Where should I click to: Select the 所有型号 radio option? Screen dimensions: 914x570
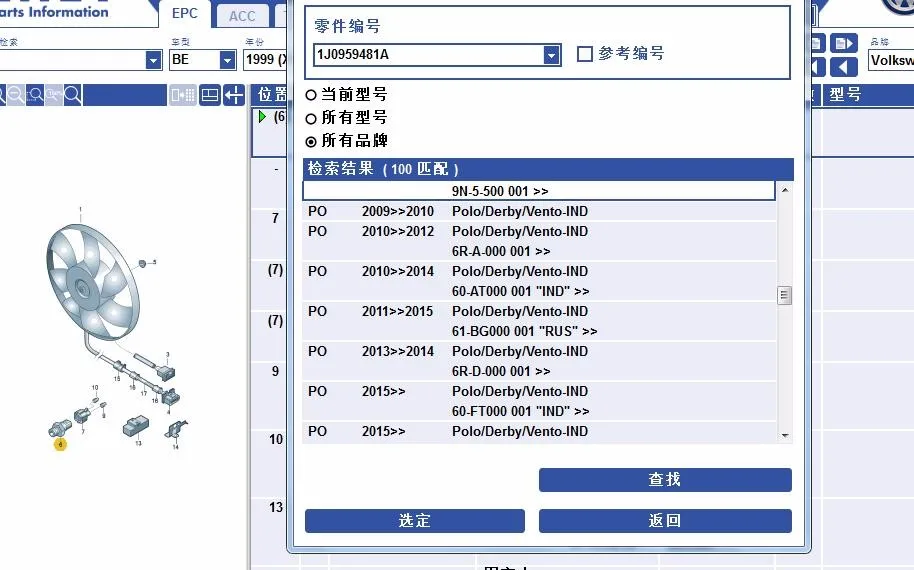point(311,118)
